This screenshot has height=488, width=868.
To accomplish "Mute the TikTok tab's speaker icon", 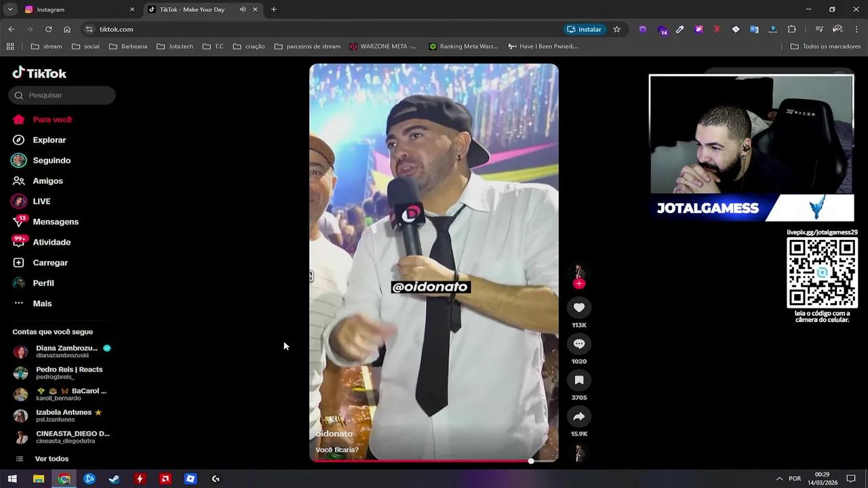I will click(x=242, y=9).
